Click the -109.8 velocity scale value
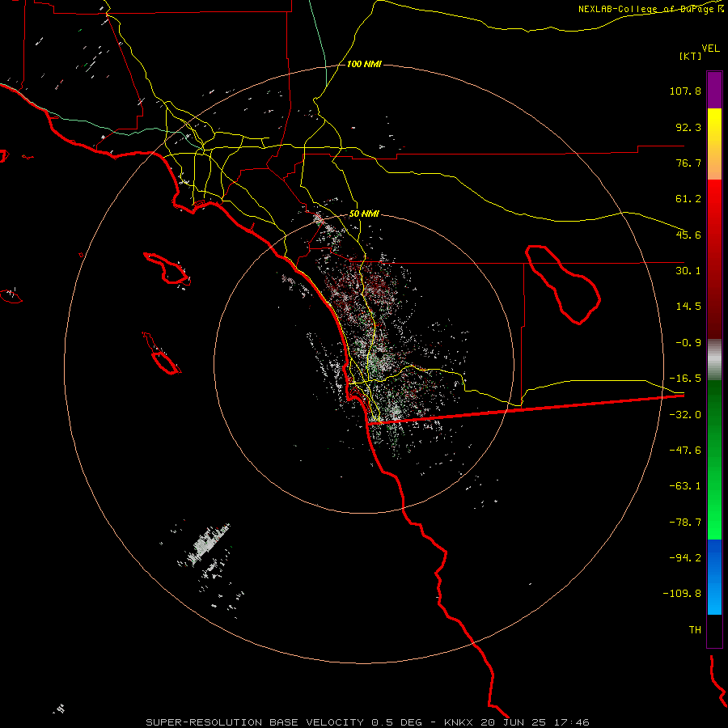The image size is (728, 728). tap(682, 594)
